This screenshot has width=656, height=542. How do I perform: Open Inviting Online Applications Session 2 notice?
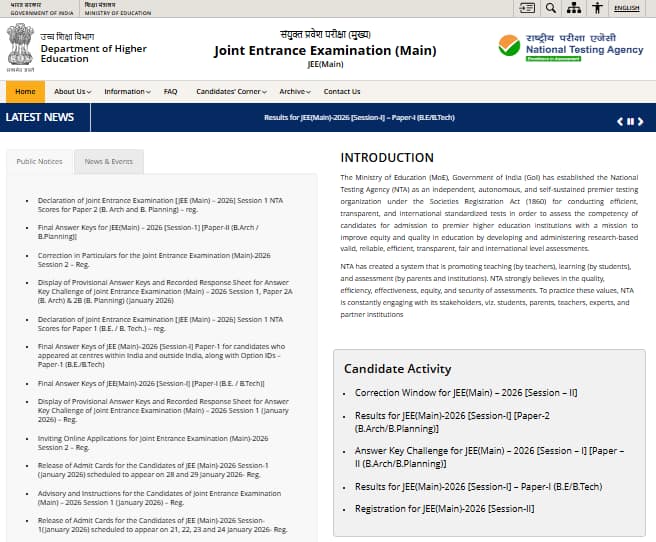point(153,443)
